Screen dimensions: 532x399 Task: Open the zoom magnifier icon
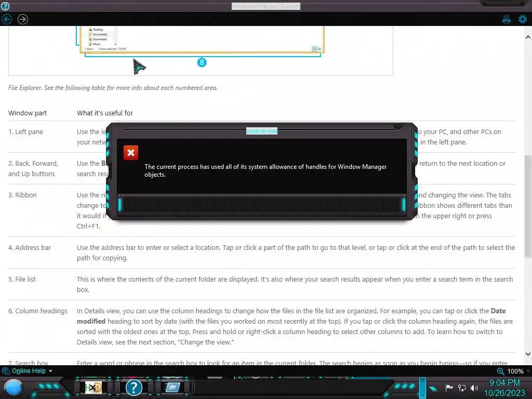pyautogui.click(x=500, y=371)
